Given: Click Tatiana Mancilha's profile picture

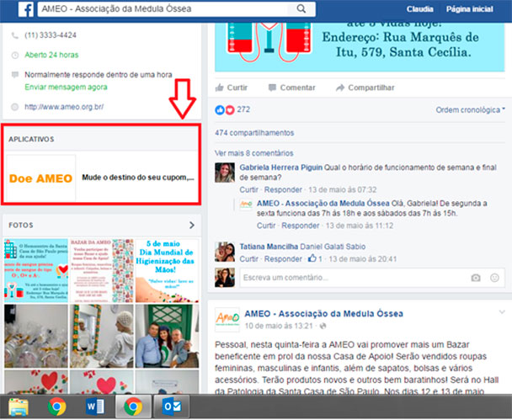Looking at the screenshot, I should pos(225,252).
